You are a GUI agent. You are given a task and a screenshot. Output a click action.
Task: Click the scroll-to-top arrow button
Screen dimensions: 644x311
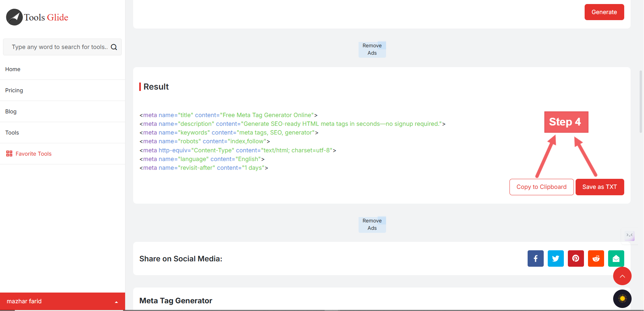[x=622, y=276]
